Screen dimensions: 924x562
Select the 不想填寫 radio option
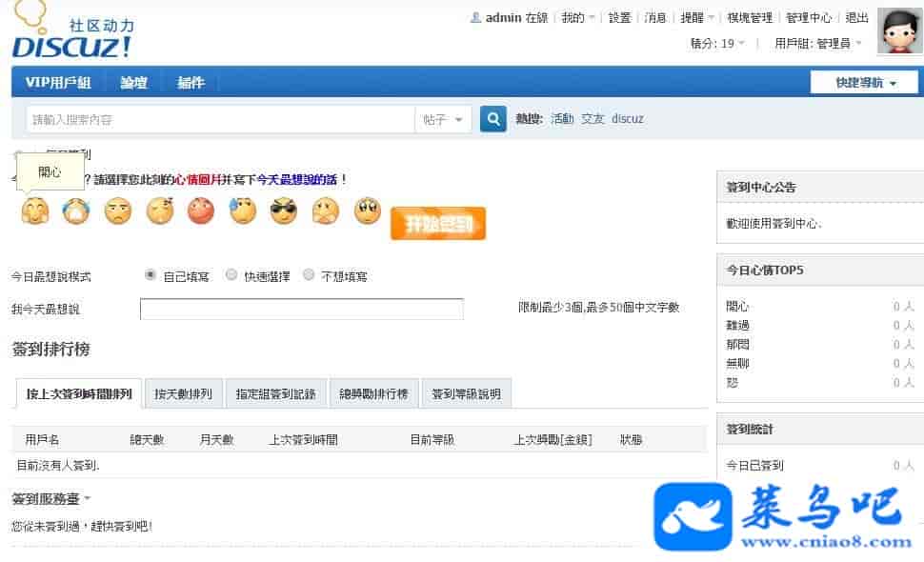click(309, 275)
